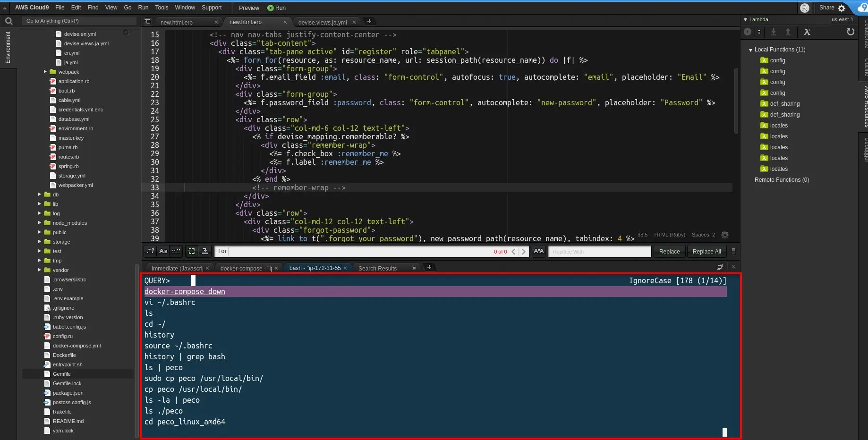Click the editor vertical scrollbar
The height and width of the screenshot is (440, 868).
coord(736,100)
